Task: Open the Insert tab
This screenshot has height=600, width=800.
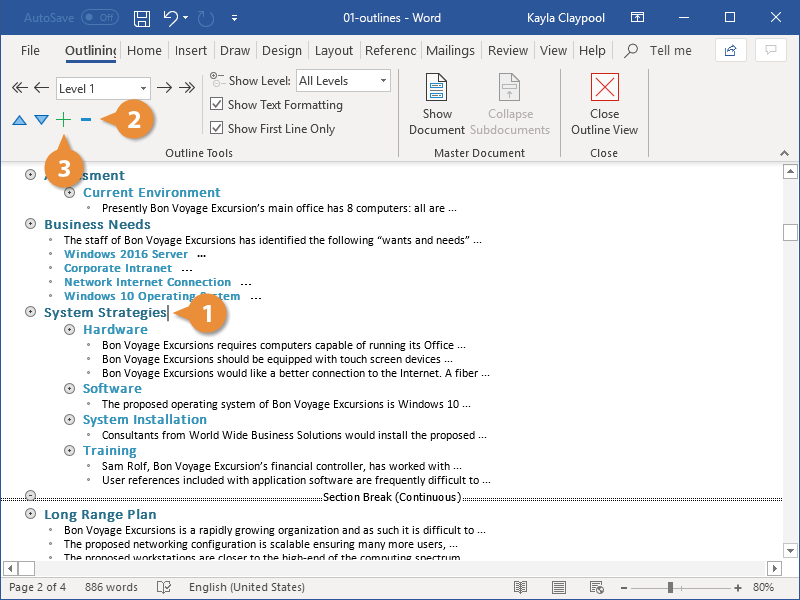Action: tap(191, 51)
